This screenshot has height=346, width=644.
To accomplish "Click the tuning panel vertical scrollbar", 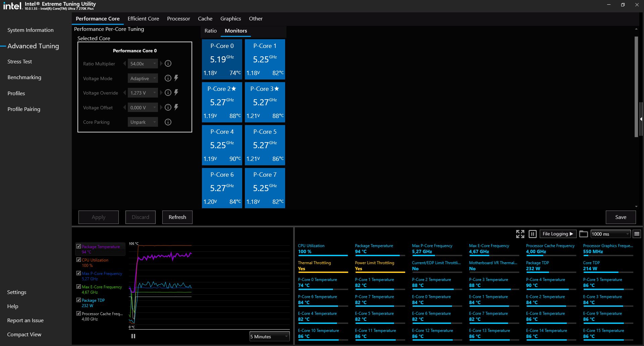I will (636, 86).
